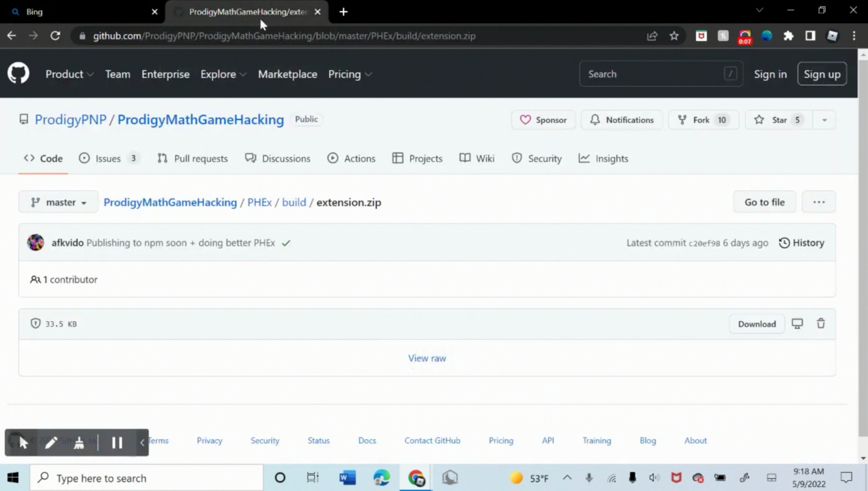Viewport: 868px width, 491px height.
Task: Click the GitHub Octocat logo
Action: pyautogui.click(x=18, y=74)
